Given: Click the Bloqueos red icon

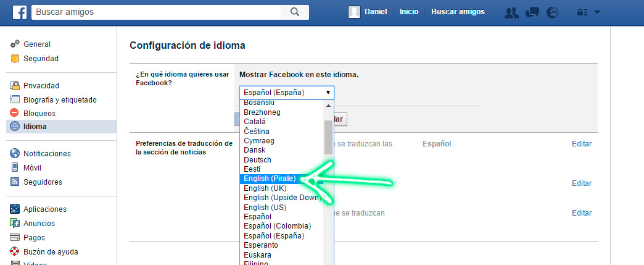Looking at the screenshot, I should pyautogui.click(x=15, y=113).
